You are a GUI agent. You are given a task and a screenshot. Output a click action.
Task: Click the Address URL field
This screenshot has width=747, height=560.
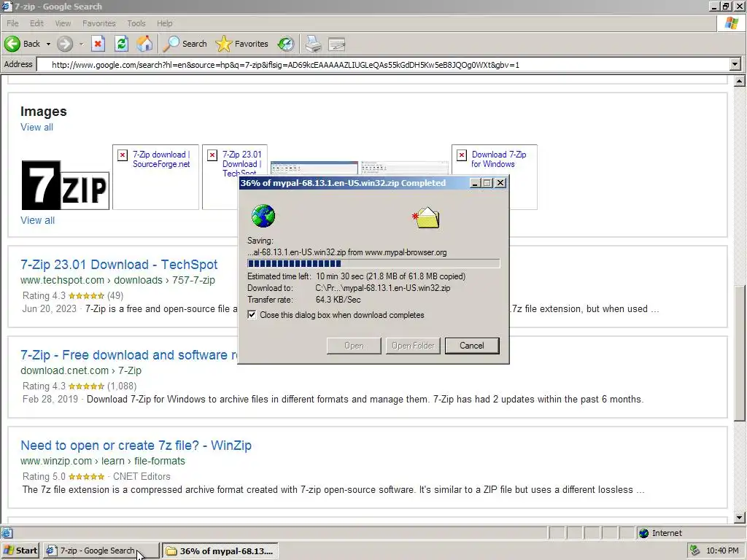[x=384, y=65]
